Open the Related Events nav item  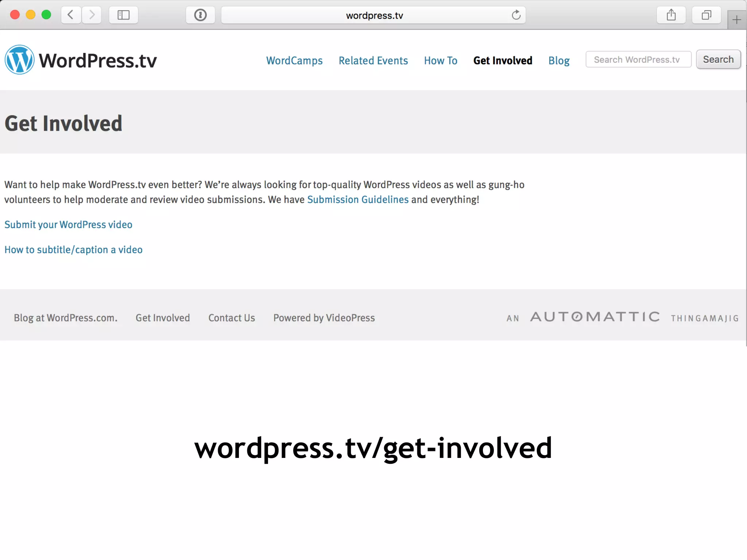click(x=373, y=61)
